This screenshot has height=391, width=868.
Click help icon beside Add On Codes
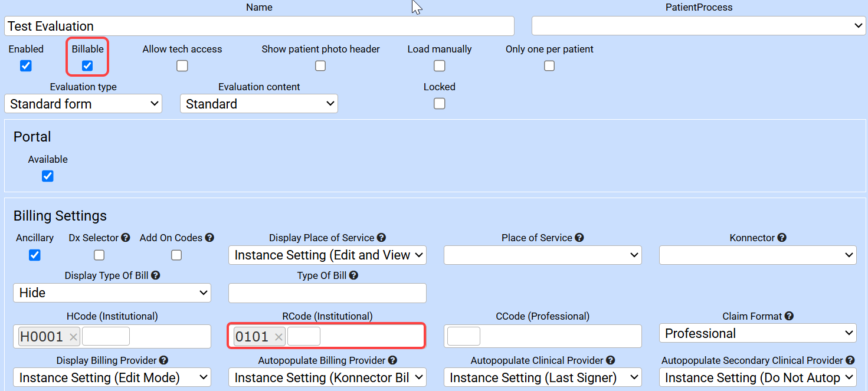(209, 238)
